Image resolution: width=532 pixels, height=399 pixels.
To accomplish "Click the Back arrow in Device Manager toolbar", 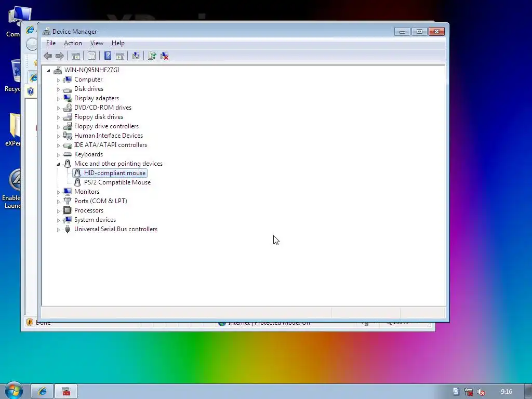I will point(47,56).
